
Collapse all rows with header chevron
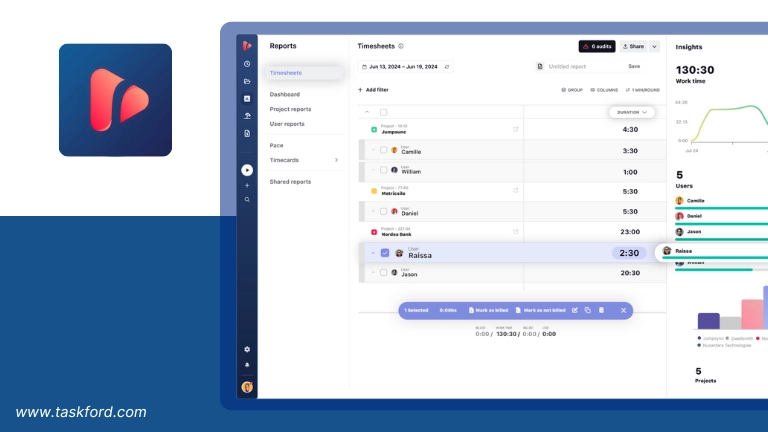[x=367, y=112]
